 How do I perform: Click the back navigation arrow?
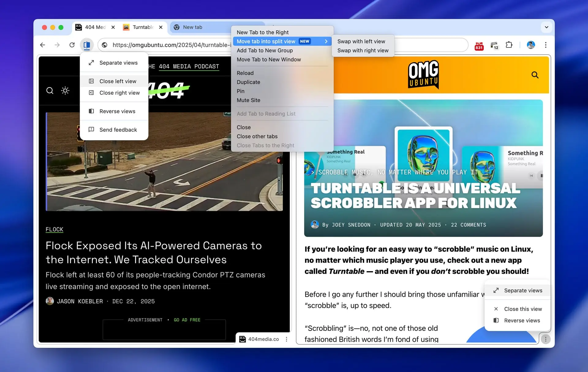coord(43,45)
